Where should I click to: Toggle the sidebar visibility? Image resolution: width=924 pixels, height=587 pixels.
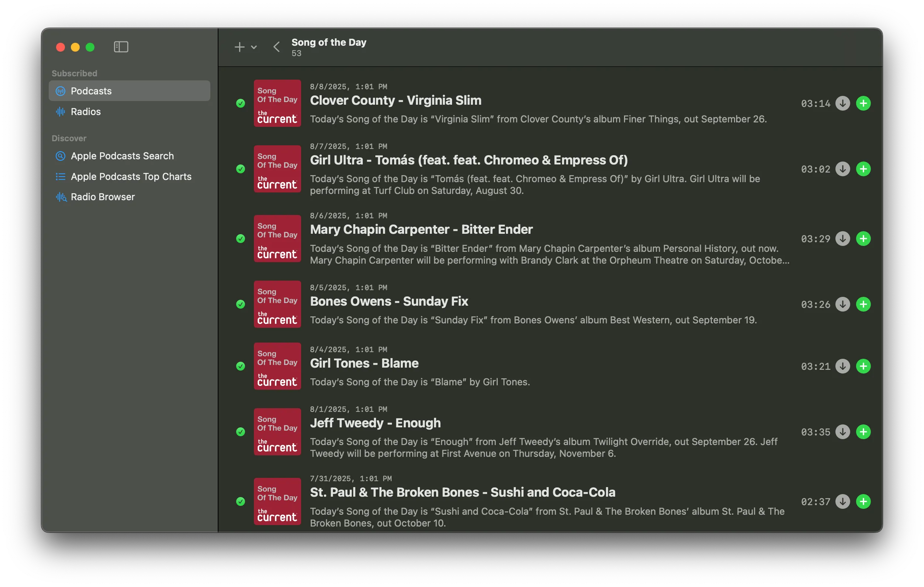(121, 47)
